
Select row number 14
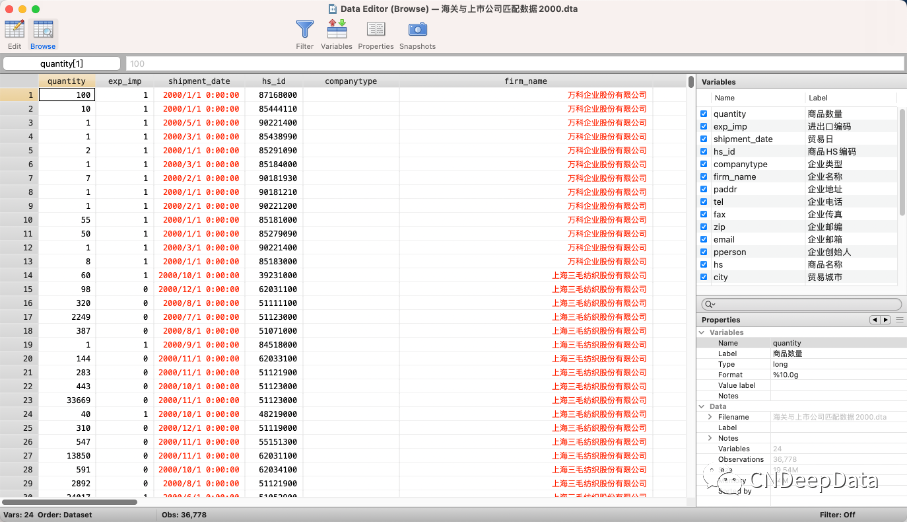[19, 275]
